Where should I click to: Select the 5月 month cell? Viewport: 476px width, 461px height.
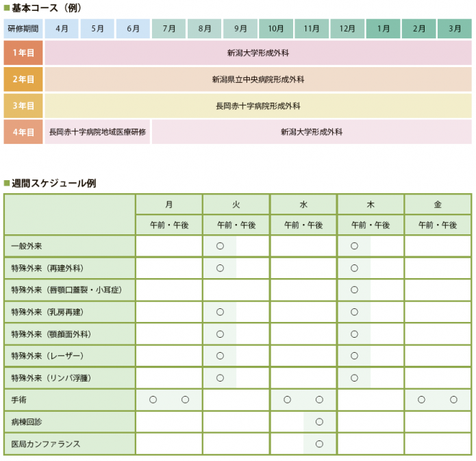pos(97,29)
